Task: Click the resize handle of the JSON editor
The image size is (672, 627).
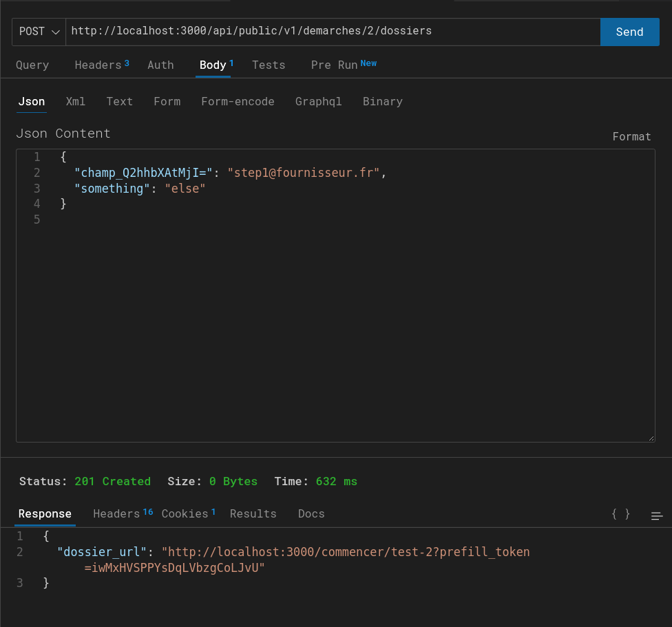Action: click(651, 438)
